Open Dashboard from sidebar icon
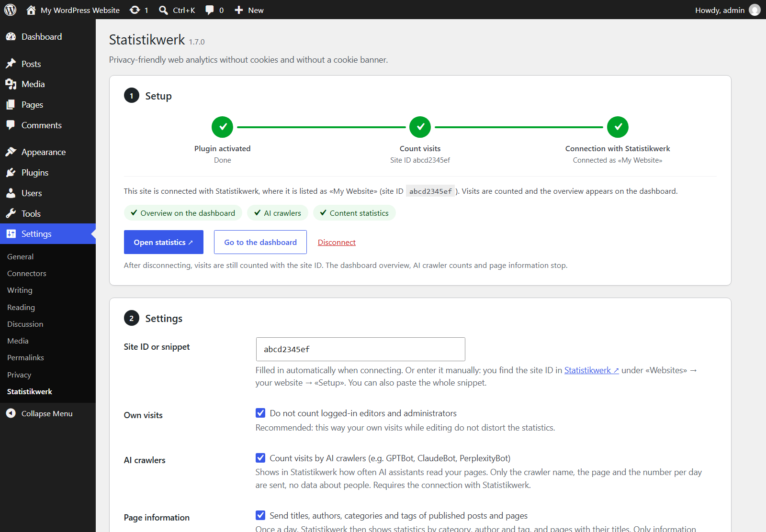 pos(11,37)
